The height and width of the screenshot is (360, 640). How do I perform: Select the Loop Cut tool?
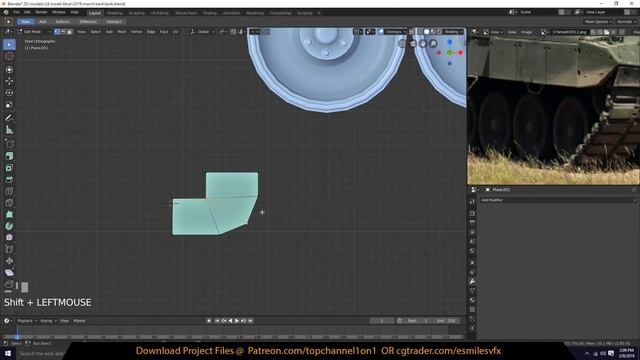pyautogui.click(x=9, y=191)
